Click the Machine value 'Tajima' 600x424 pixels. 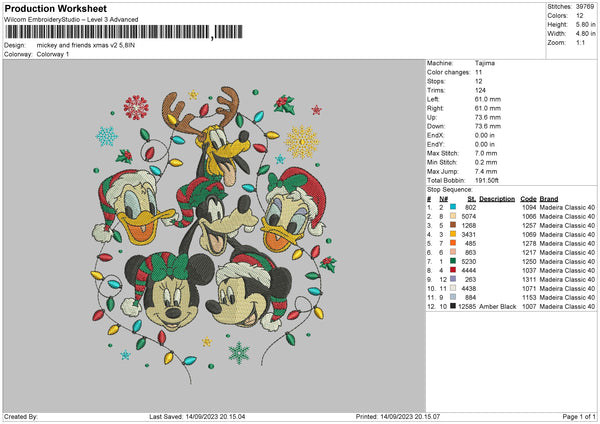(485, 63)
